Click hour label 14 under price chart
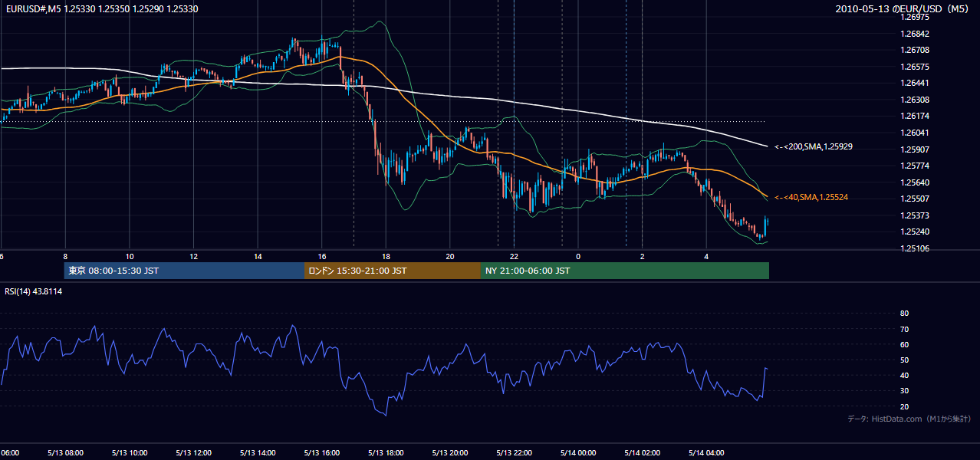Image resolution: width=980 pixels, height=460 pixels. [258, 257]
